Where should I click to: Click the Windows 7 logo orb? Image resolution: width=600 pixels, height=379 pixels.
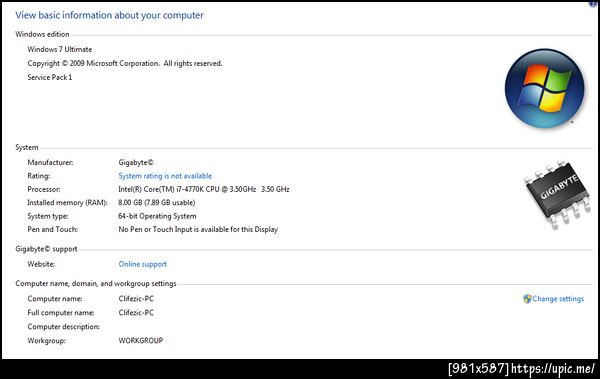coord(545,88)
